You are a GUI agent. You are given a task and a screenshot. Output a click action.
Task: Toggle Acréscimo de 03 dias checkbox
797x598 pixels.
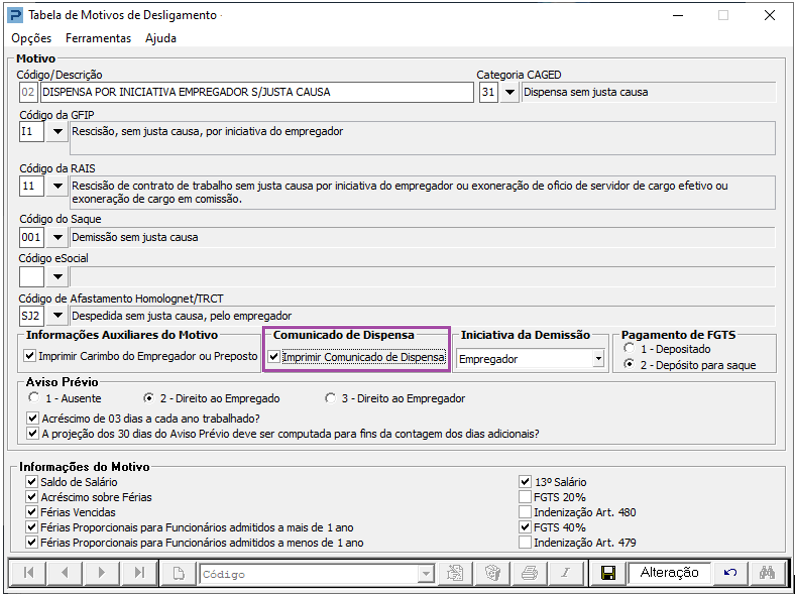[33, 418]
